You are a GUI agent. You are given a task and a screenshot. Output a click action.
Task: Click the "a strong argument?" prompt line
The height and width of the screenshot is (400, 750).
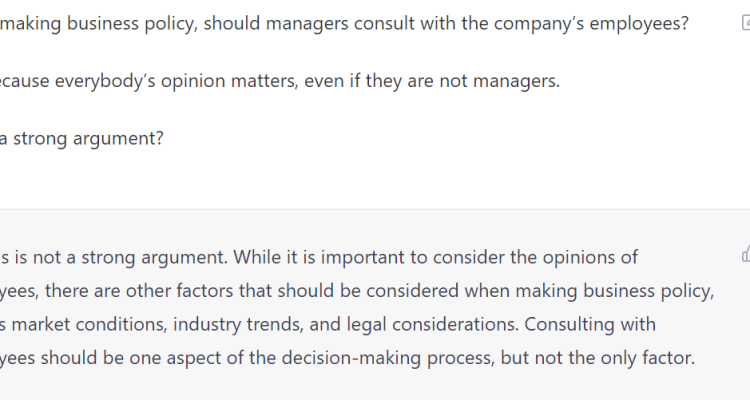coord(82,139)
